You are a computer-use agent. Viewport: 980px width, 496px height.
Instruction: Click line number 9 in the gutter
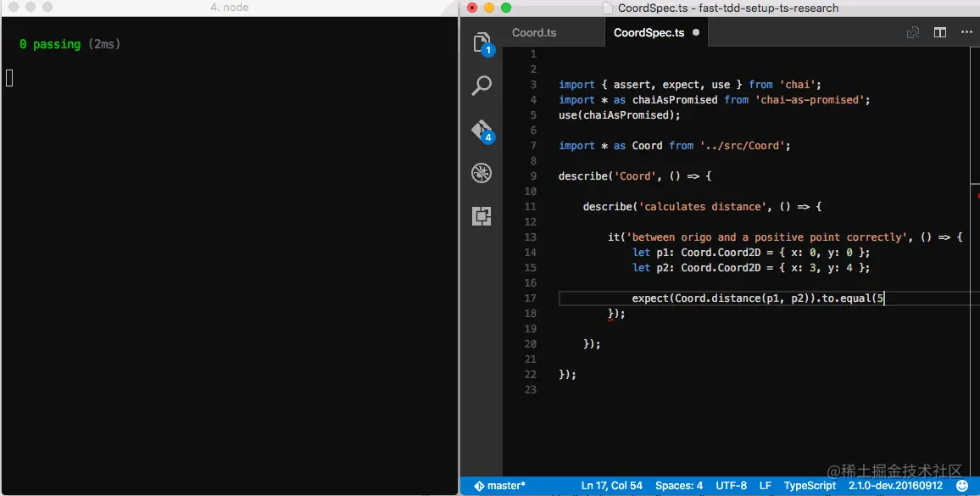[x=533, y=176]
